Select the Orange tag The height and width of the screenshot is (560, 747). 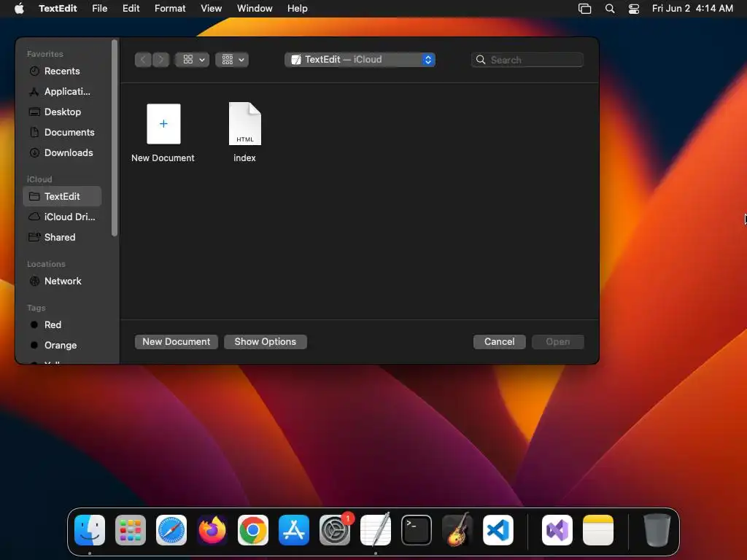[62, 345]
